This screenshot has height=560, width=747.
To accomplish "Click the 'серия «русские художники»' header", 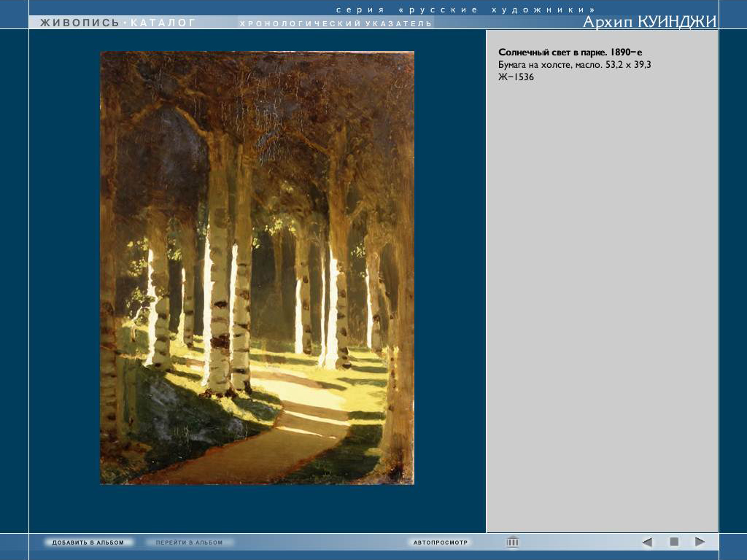I will [465, 9].
